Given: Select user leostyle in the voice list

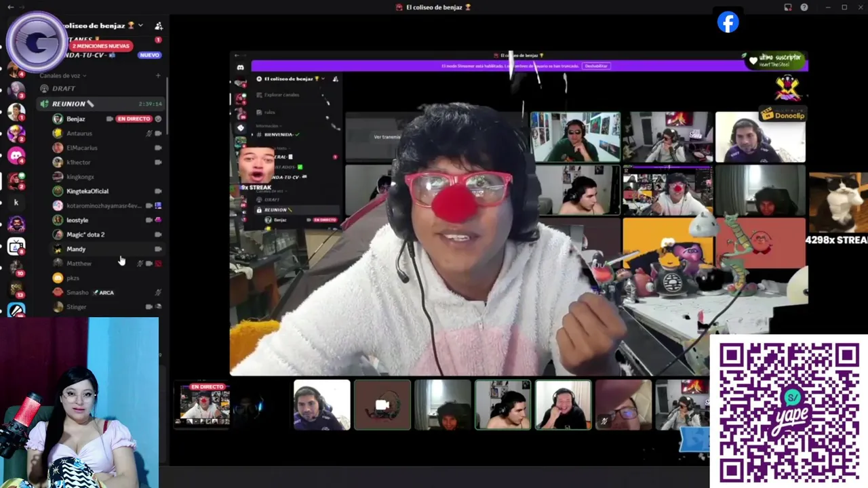Looking at the screenshot, I should [x=77, y=220].
